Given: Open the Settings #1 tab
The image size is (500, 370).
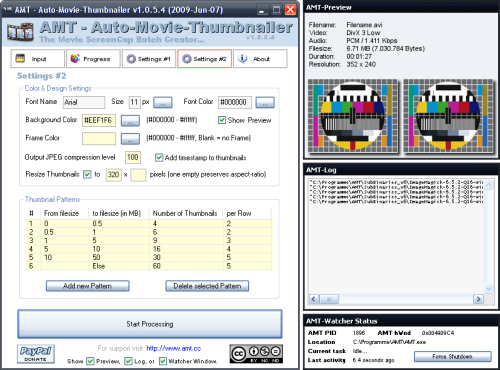Looking at the screenshot, I should point(149,59).
